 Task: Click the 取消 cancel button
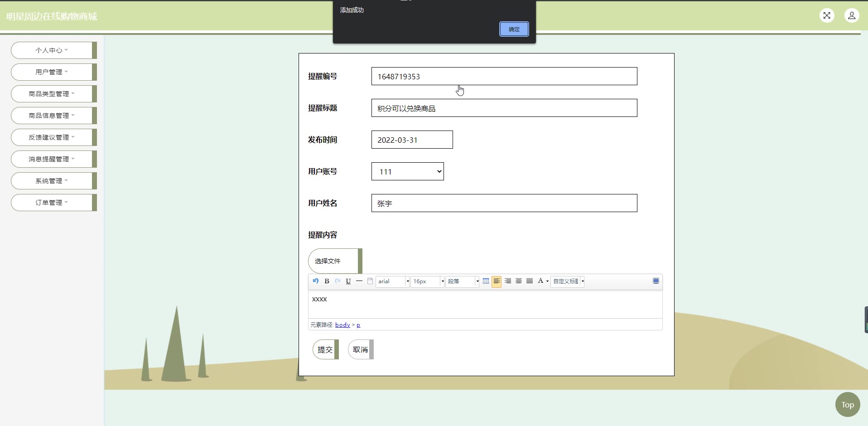[x=361, y=349]
